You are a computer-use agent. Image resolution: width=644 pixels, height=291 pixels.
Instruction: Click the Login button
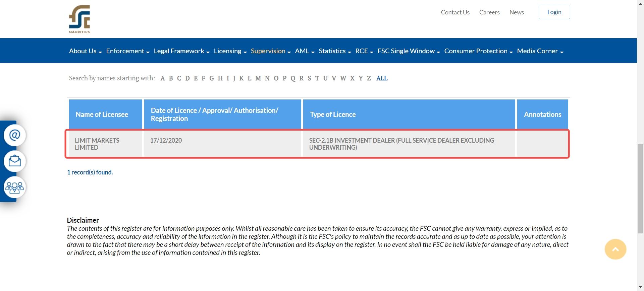tap(554, 12)
